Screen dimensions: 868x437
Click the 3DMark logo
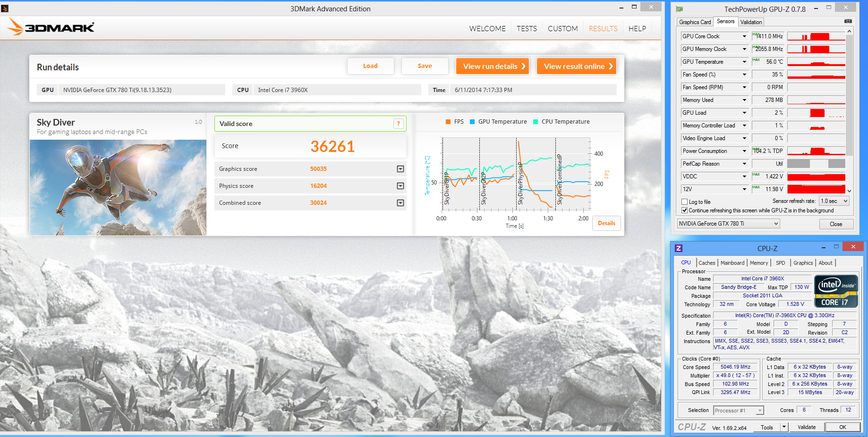coord(51,27)
